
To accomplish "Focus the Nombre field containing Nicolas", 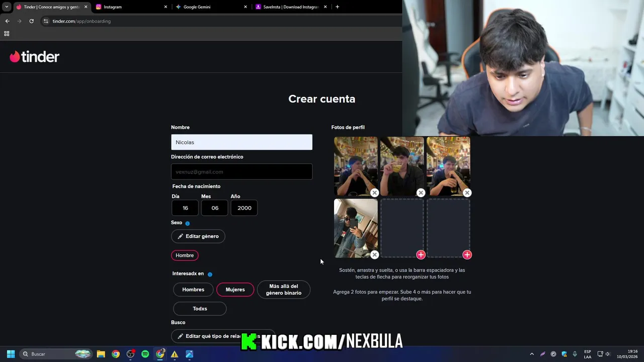I will coord(242,142).
